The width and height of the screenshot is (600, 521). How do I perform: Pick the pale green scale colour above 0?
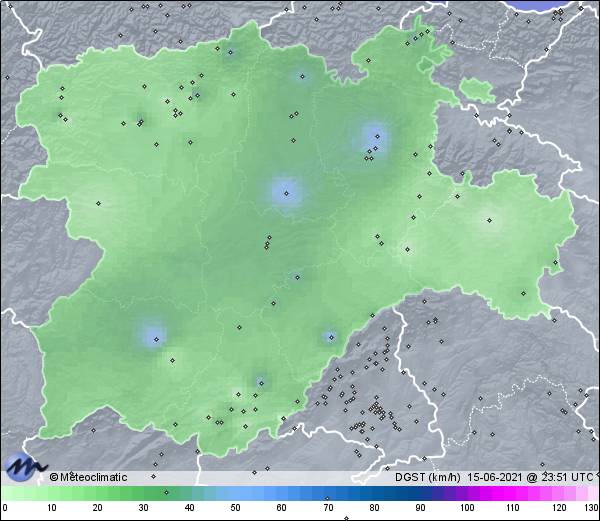coord(5,493)
